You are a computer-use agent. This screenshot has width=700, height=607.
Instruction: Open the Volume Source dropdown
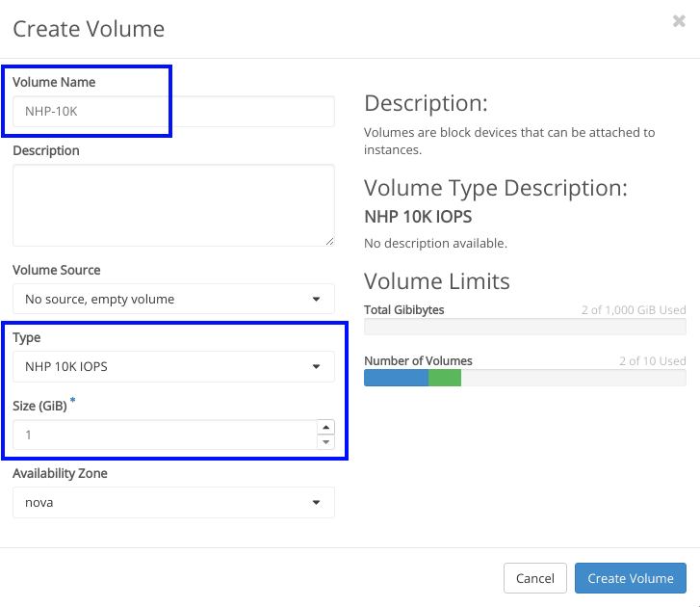click(x=173, y=299)
